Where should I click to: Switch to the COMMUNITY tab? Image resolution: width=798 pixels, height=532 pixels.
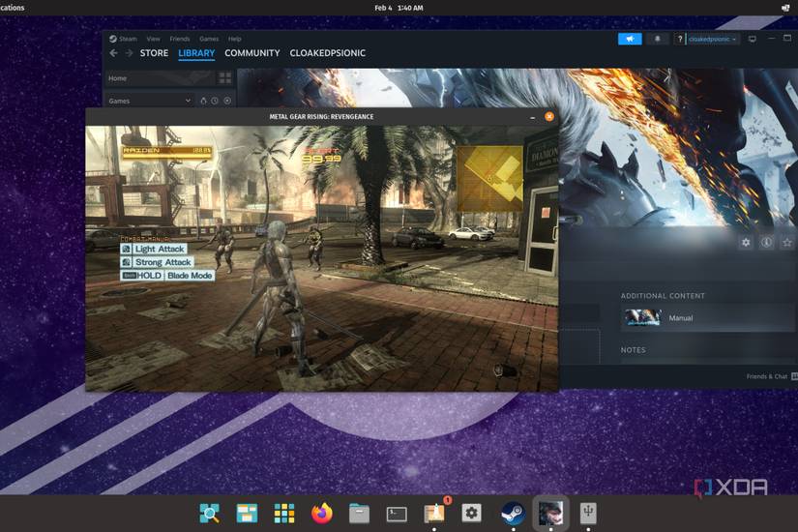251,53
